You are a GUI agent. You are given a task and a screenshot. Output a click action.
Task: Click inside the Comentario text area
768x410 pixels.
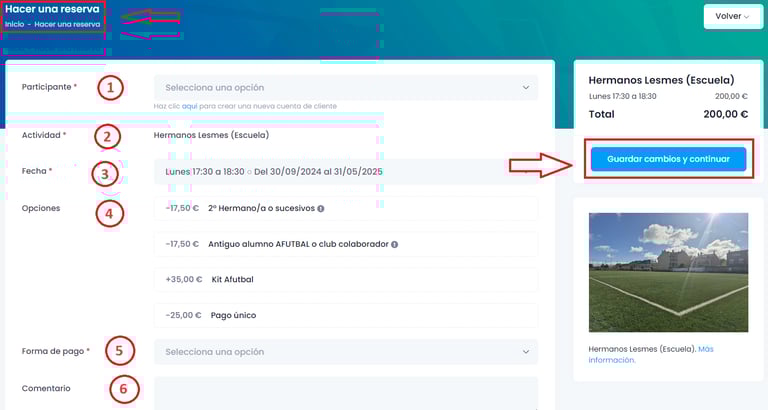(346, 393)
